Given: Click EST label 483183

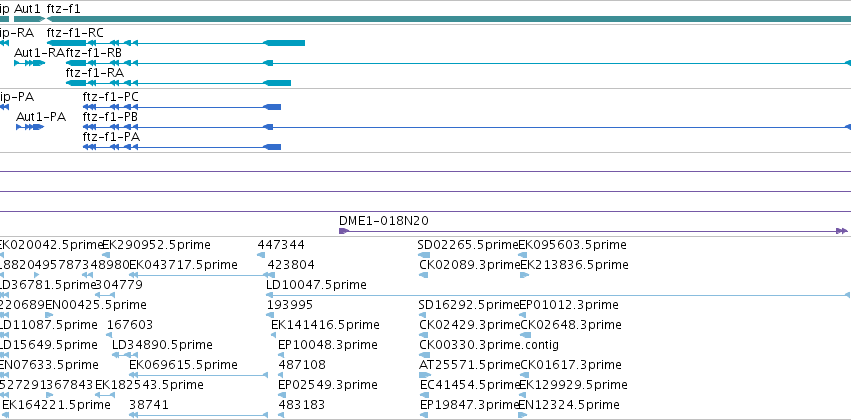Looking at the screenshot, I should pos(302,406).
